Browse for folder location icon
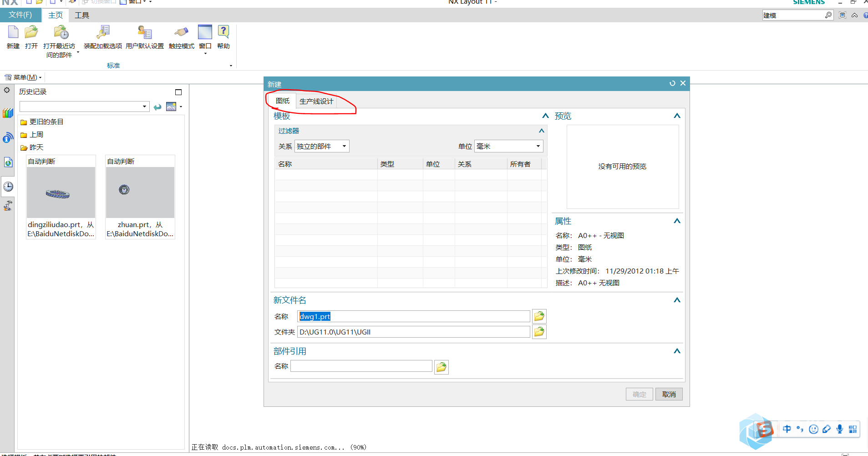 coord(539,332)
